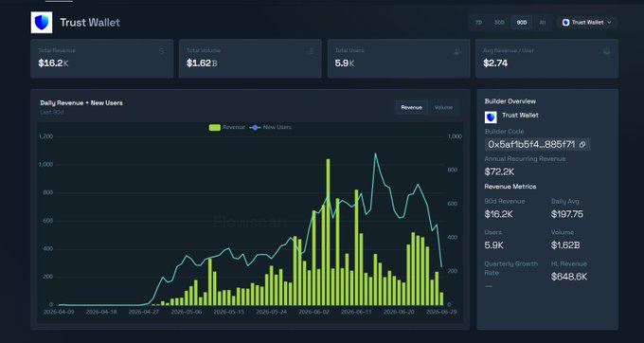
Task: Click the Daily Revenue + New Users title
Action: coord(81,103)
